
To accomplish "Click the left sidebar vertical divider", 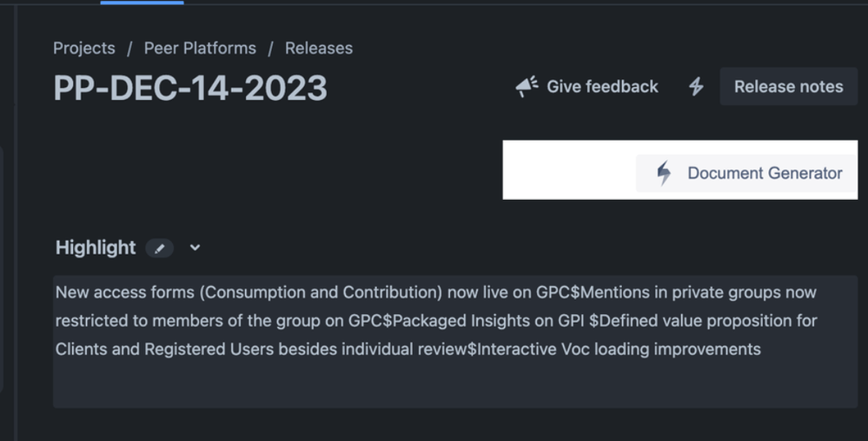I will tap(16, 222).
